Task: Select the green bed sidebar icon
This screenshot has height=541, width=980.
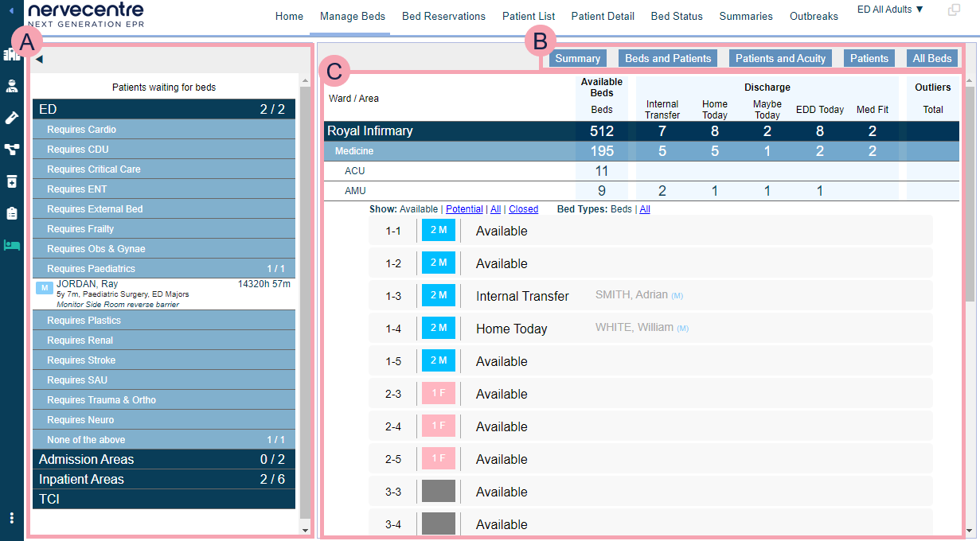Action: pos(11,245)
